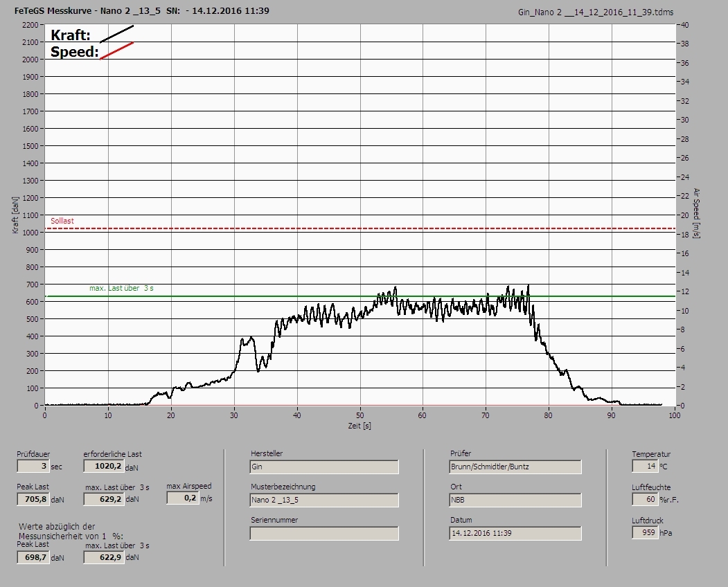Click the Musterbezeichnung label
728x587 pixels.
point(283,487)
